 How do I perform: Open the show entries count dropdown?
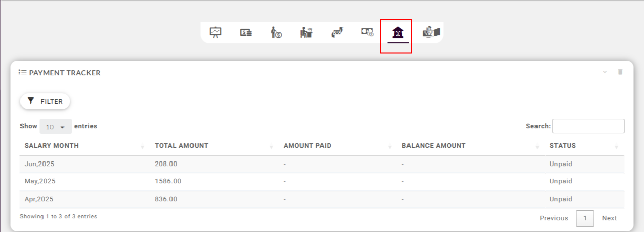coord(56,126)
